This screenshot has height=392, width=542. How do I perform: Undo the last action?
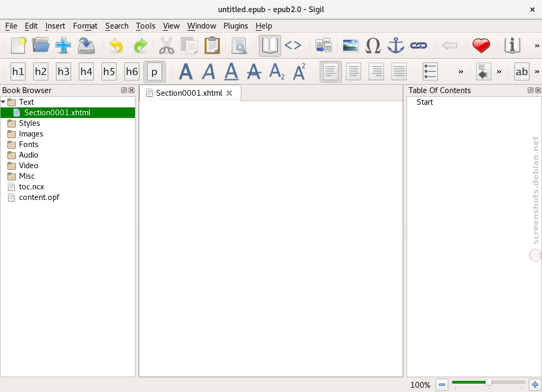pyautogui.click(x=116, y=45)
